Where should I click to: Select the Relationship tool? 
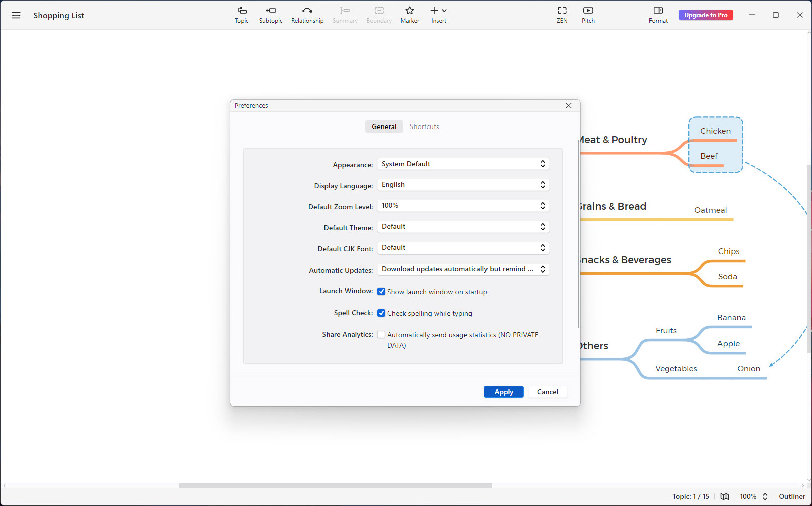pyautogui.click(x=307, y=15)
